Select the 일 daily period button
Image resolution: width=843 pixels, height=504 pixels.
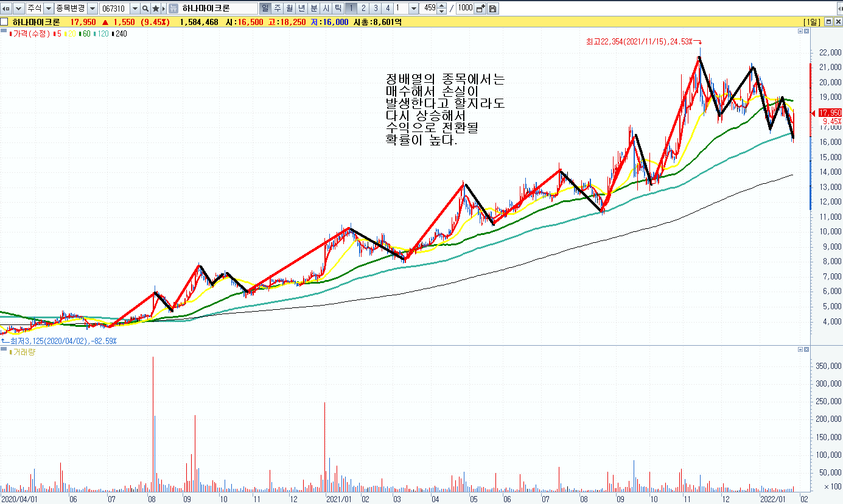(265, 9)
